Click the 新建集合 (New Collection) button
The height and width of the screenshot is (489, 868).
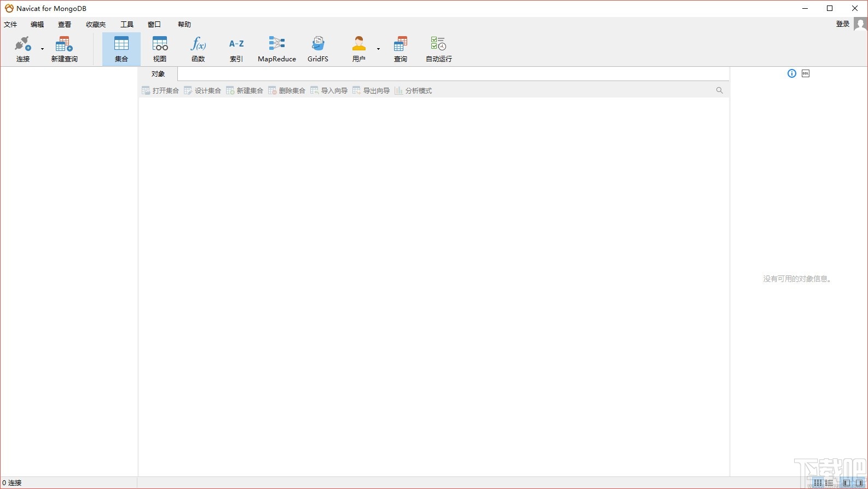coord(245,91)
